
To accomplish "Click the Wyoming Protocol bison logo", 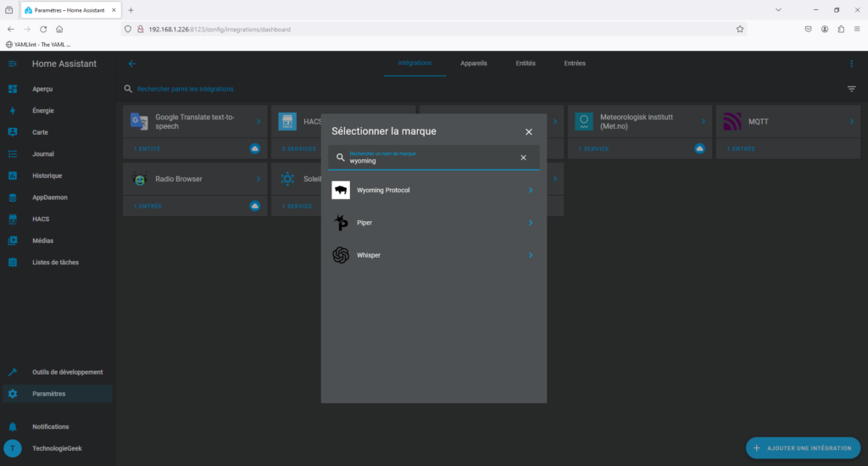I will pyautogui.click(x=341, y=191).
